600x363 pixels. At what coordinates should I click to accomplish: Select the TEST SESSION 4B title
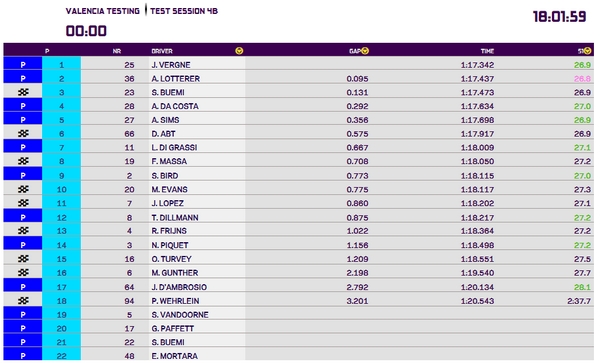coord(184,11)
